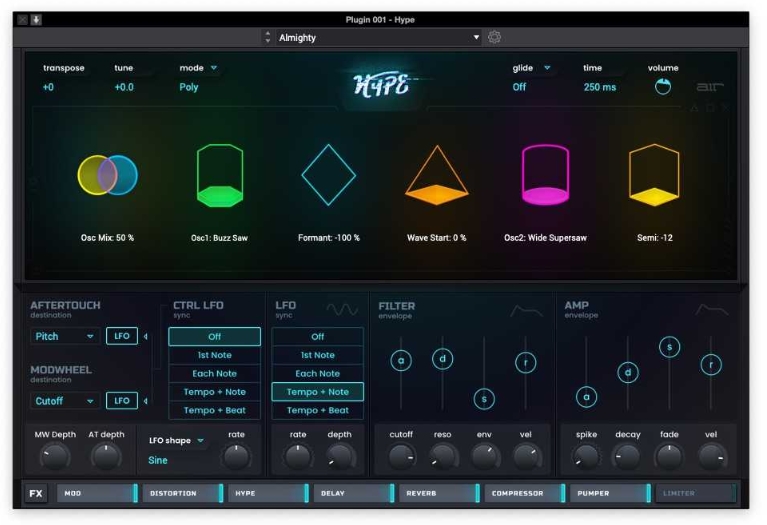Click the glide time value 250 ms
The width and height of the screenshot is (767, 525).
pyautogui.click(x=600, y=87)
